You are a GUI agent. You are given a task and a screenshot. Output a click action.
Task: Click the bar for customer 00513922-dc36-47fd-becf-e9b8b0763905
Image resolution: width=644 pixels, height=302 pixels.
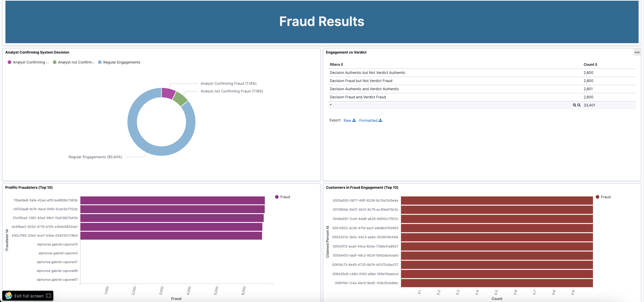(497, 228)
